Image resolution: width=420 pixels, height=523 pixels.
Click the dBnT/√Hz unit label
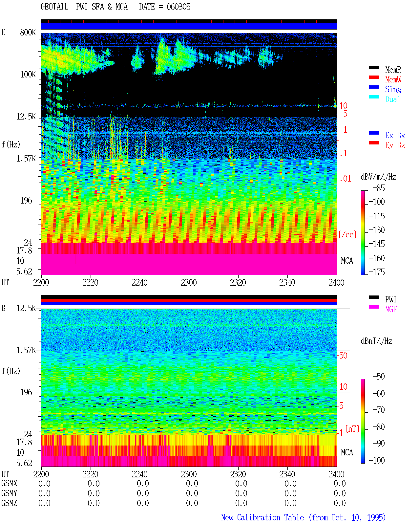pos(377,341)
